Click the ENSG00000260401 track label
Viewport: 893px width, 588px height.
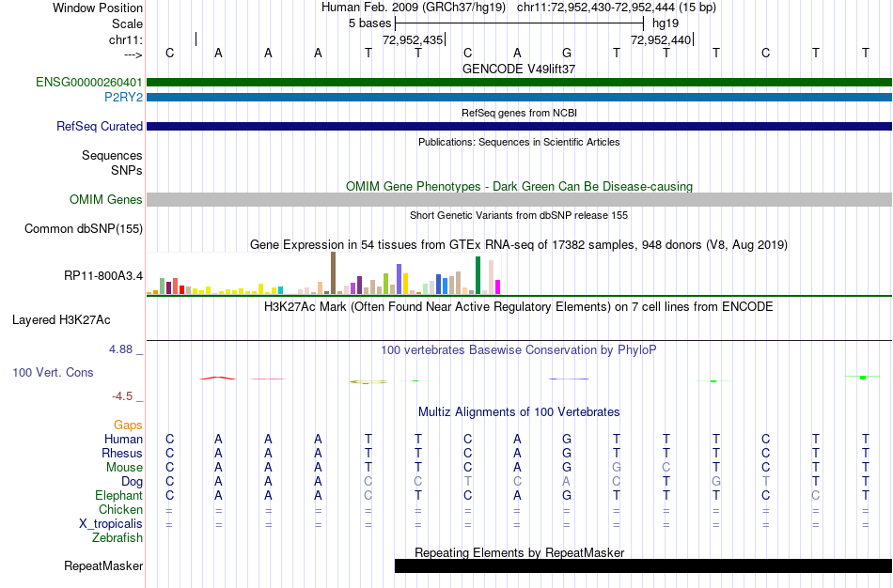pyautogui.click(x=89, y=82)
